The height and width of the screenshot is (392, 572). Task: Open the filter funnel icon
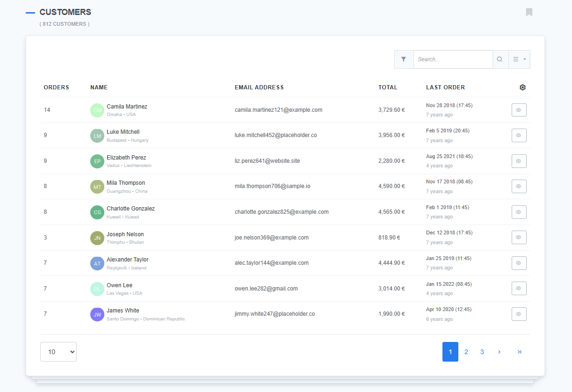(x=404, y=59)
